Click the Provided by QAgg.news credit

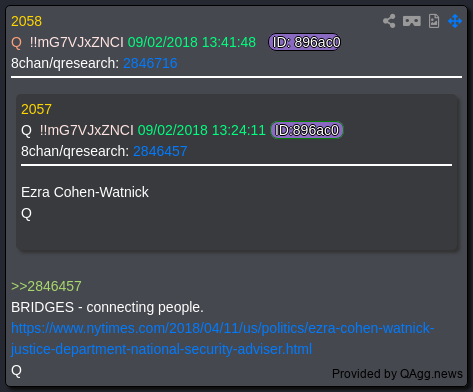coord(397,374)
